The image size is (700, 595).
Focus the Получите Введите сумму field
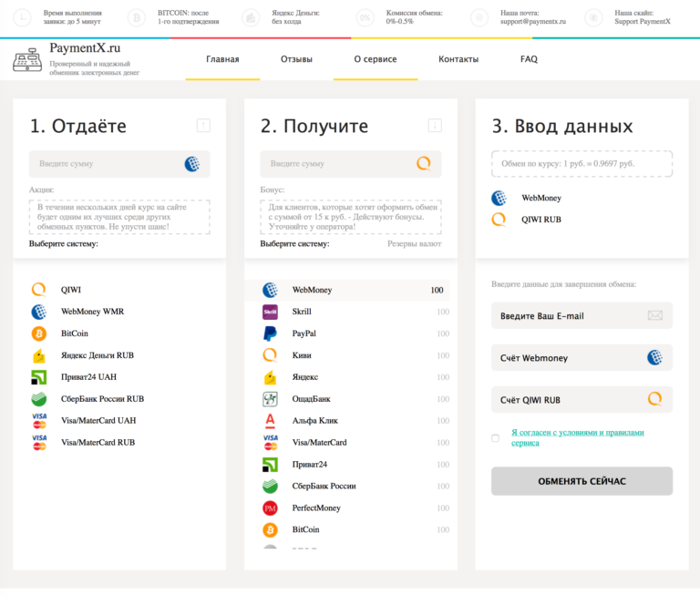point(350,164)
